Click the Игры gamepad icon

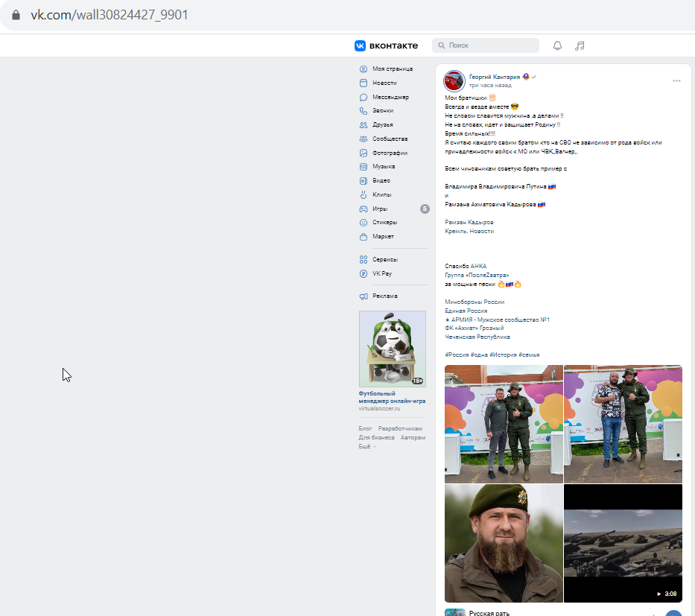point(364,209)
